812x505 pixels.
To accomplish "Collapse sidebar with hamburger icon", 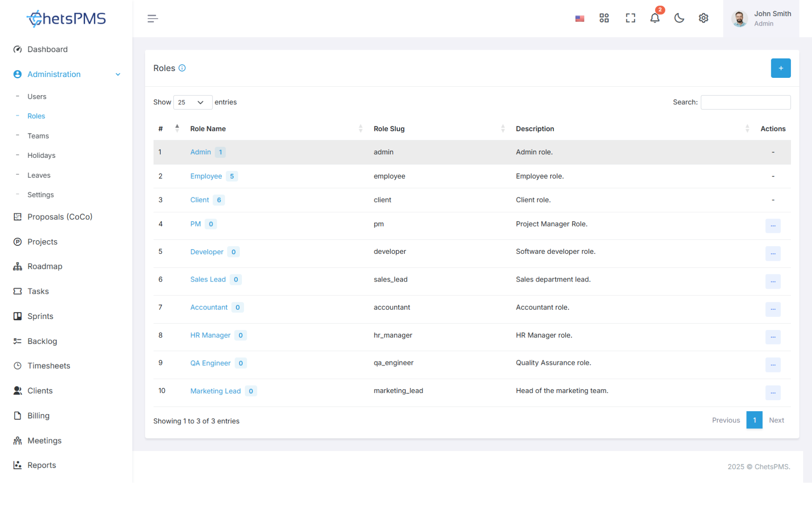I will tap(153, 19).
